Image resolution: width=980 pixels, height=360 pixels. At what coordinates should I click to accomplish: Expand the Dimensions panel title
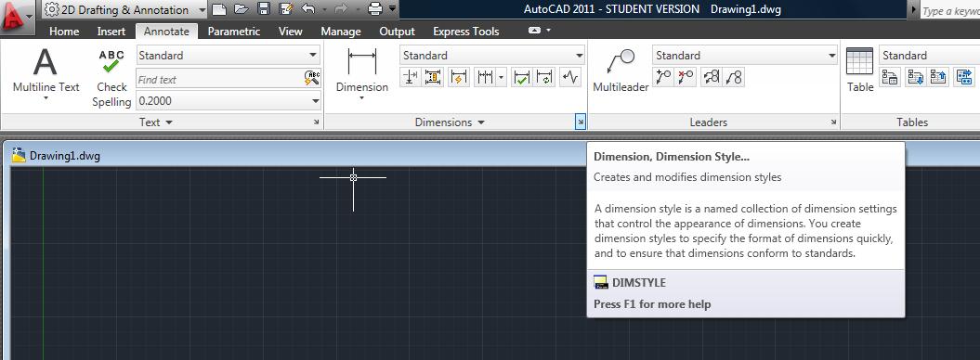pos(450,122)
